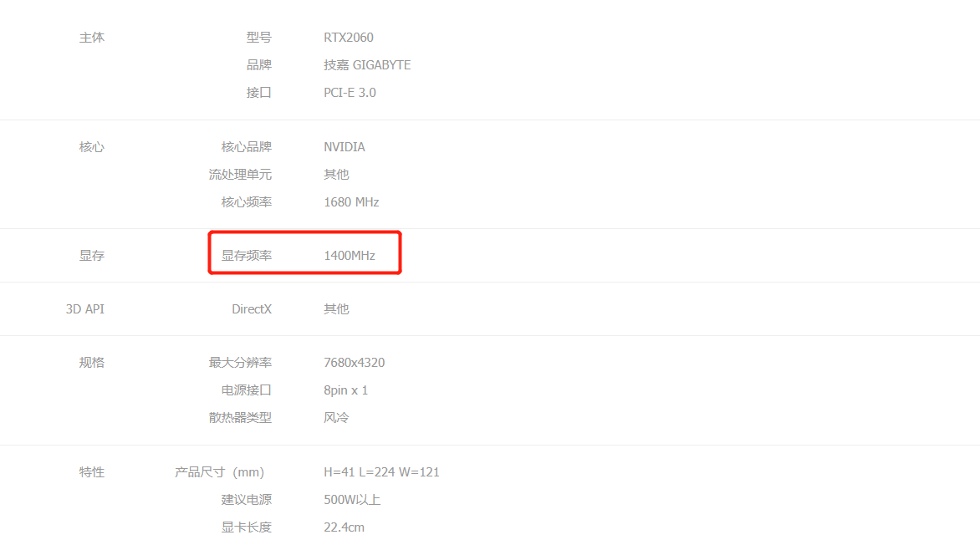Select the 品牌 label

(258, 65)
